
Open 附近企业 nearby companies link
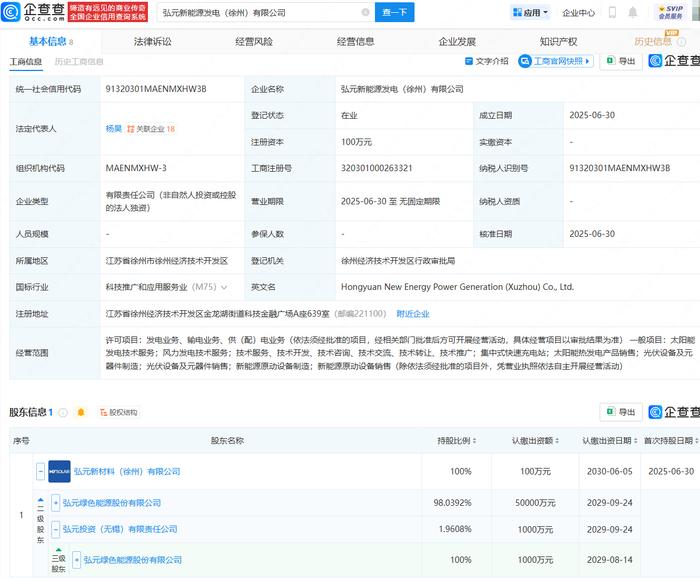[x=413, y=314]
